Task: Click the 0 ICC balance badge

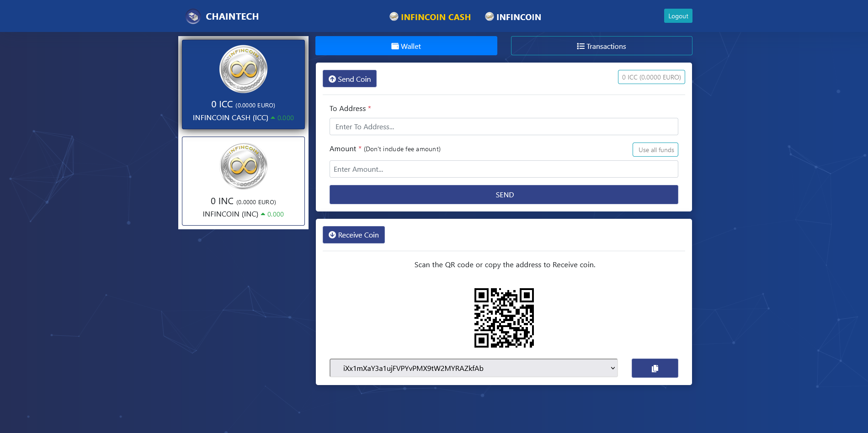Action: pos(651,77)
